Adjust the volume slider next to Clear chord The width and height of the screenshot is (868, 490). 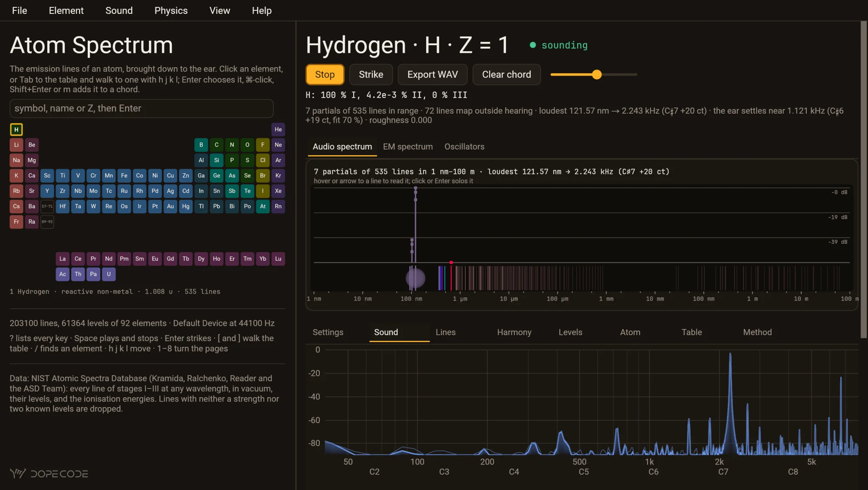pos(594,75)
